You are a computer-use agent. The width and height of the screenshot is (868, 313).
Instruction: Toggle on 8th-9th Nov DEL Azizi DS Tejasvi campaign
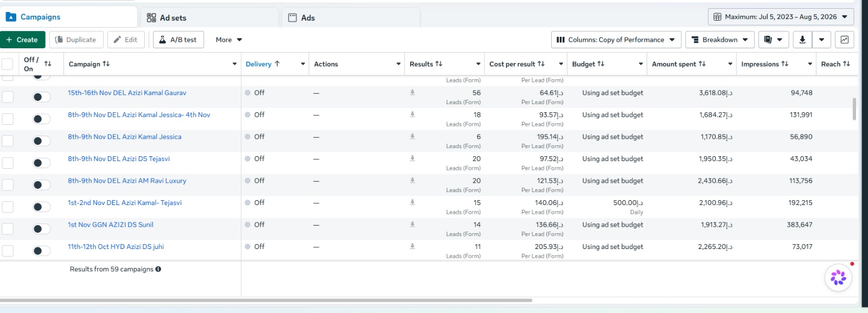coord(41,163)
